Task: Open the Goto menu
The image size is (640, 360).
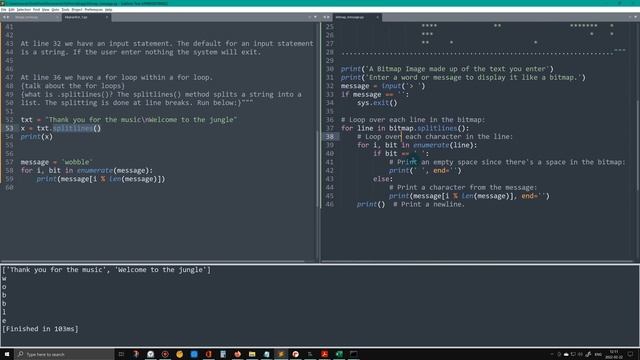Action: (55, 9)
